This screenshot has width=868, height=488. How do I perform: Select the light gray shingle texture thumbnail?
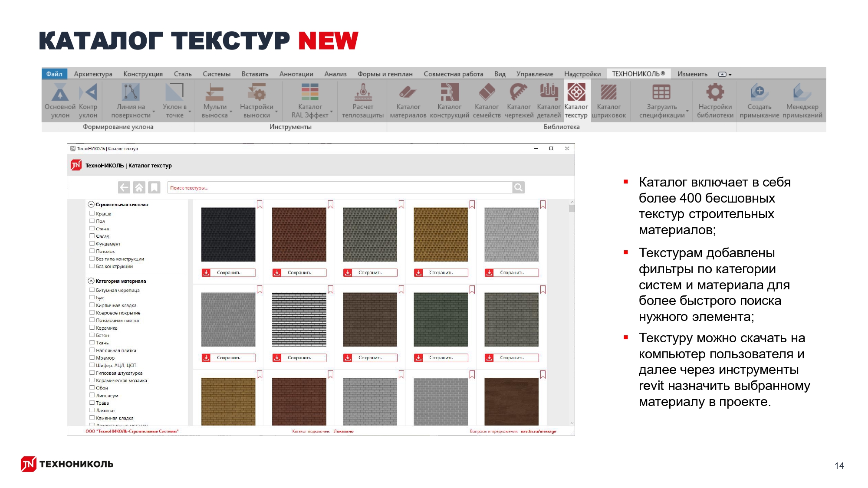point(511,234)
